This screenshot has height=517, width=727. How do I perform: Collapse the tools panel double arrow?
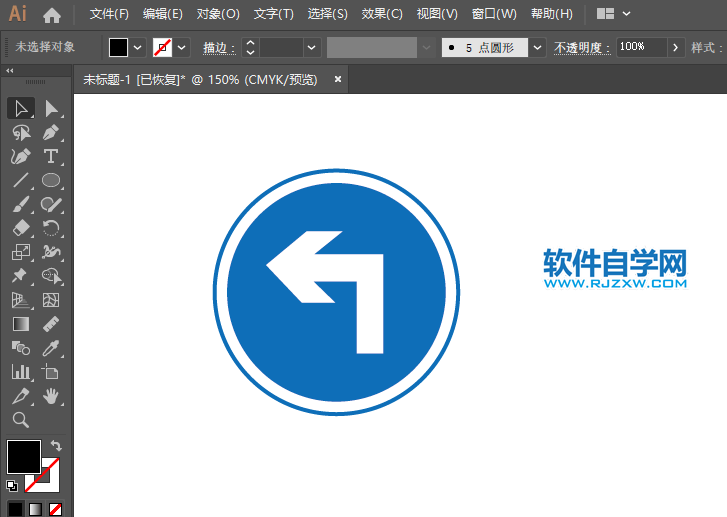(10, 70)
